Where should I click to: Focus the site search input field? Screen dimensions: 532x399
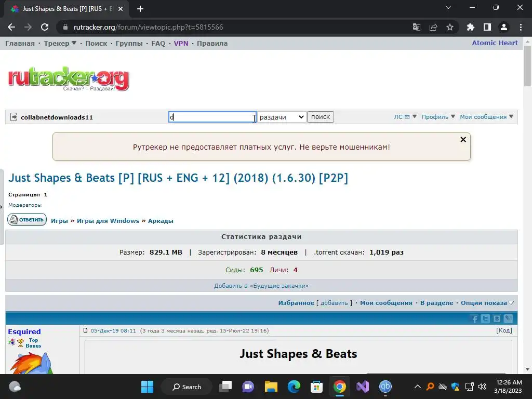coord(212,117)
